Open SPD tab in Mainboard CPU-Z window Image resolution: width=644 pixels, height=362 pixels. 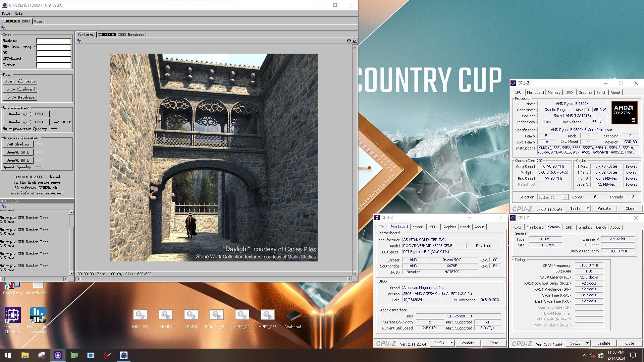(x=433, y=227)
